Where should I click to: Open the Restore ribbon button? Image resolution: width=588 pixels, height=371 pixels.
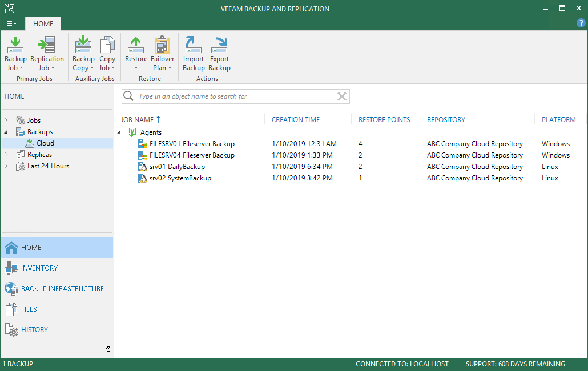(x=136, y=54)
